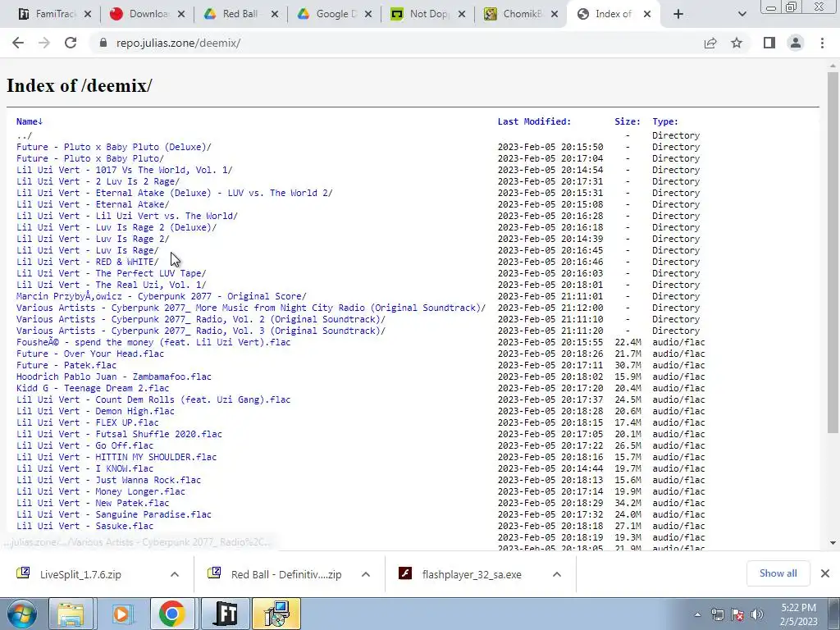Open the Chrome three-dot menu

coord(822,43)
